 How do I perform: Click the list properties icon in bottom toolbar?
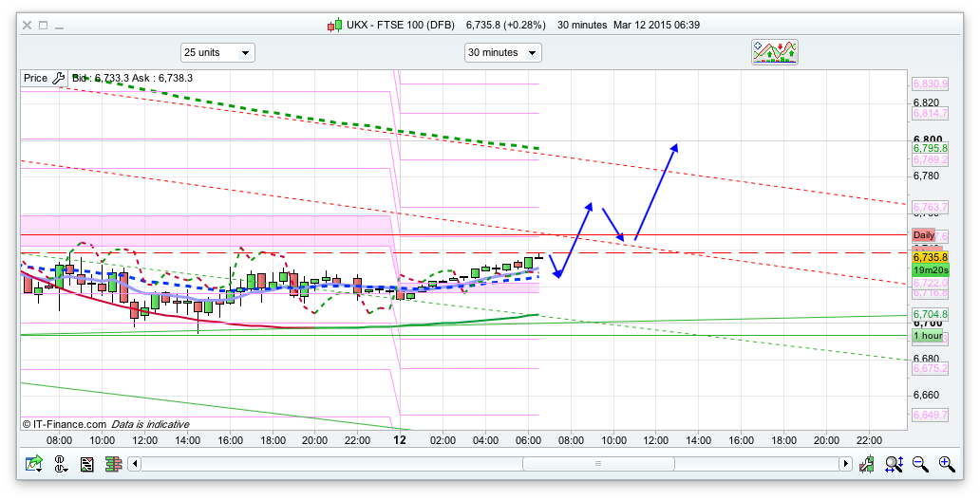[86, 464]
